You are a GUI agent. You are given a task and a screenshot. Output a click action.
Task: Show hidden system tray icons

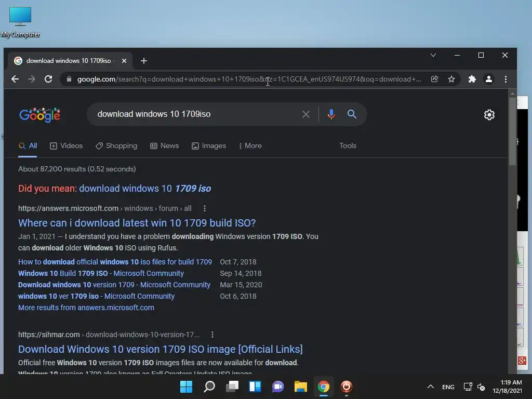pyautogui.click(x=431, y=387)
